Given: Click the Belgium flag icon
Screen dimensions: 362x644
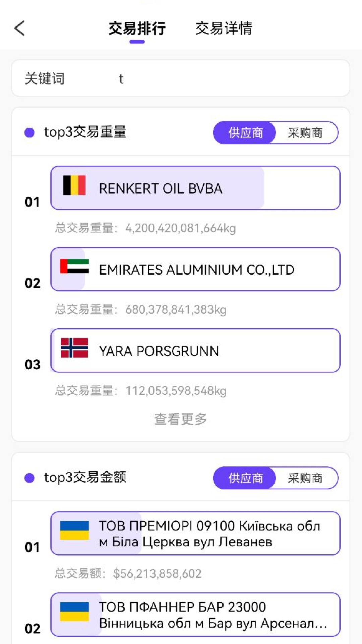Looking at the screenshot, I should pyautogui.click(x=74, y=185).
